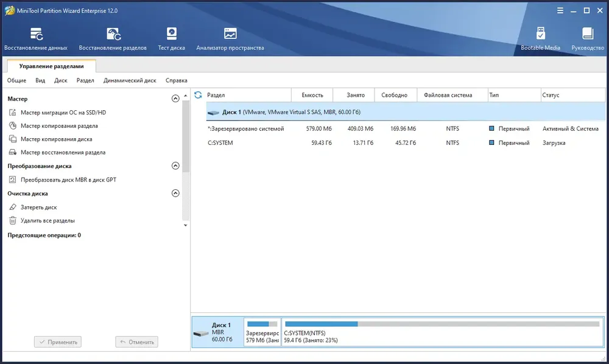Click Загрузка status cell
609x364 pixels.
click(554, 143)
